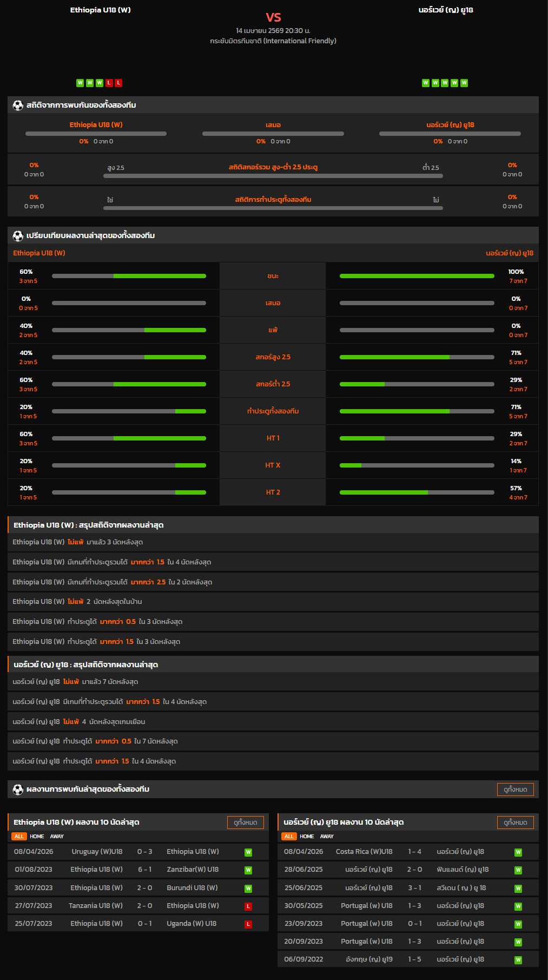This screenshot has width=548, height=980.
Task: Click first green W badge under Ethiopia U18
Action: point(80,83)
